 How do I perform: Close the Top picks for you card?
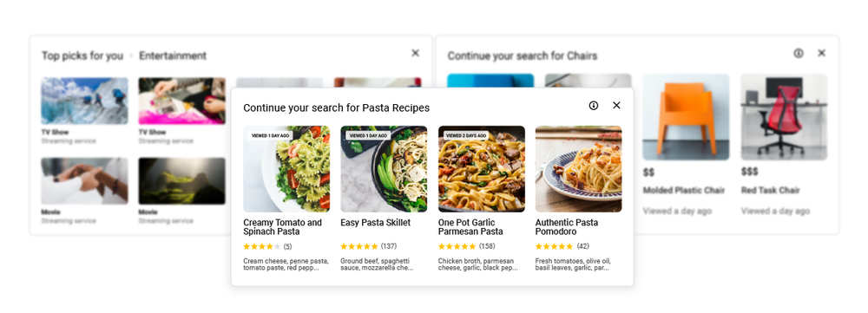pos(415,53)
